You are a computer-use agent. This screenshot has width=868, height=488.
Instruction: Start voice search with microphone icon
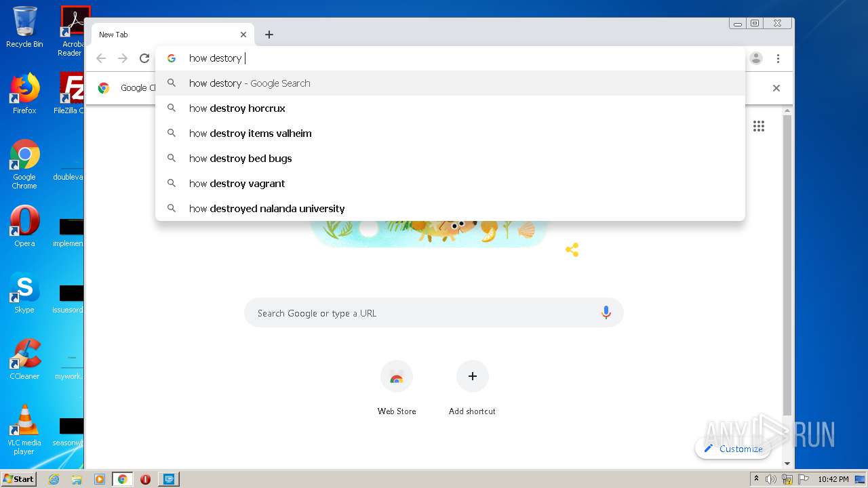coord(606,312)
